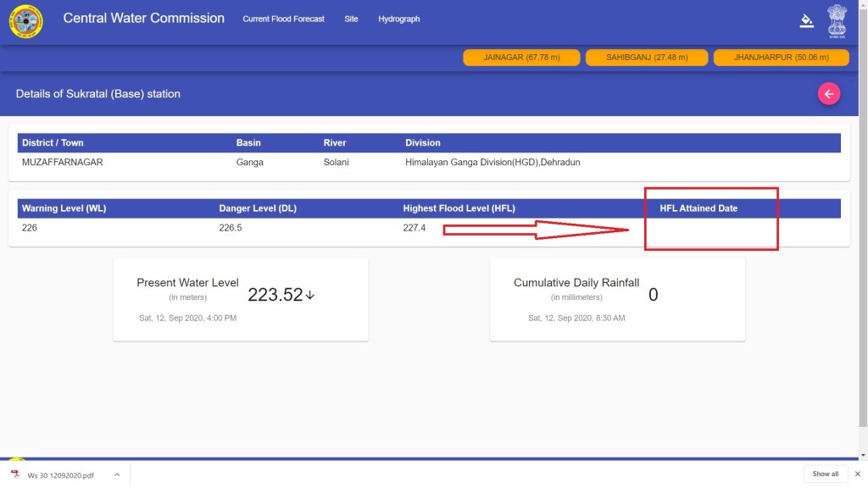Image resolution: width=868 pixels, height=488 pixels.
Task: Click the HFL Attained Date column header
Action: coord(698,208)
